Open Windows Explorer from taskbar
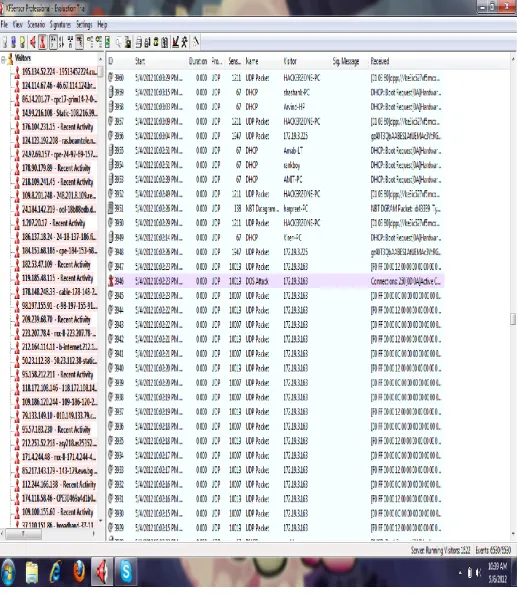 tap(32, 573)
